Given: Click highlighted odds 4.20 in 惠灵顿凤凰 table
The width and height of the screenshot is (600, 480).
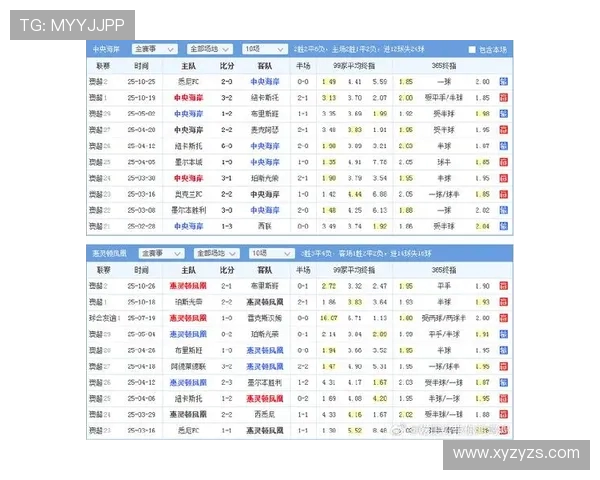Looking at the screenshot, I should tap(380, 398).
